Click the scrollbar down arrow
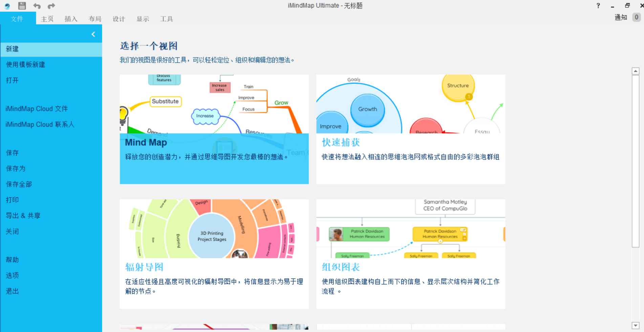This screenshot has width=644, height=332. 636,326
